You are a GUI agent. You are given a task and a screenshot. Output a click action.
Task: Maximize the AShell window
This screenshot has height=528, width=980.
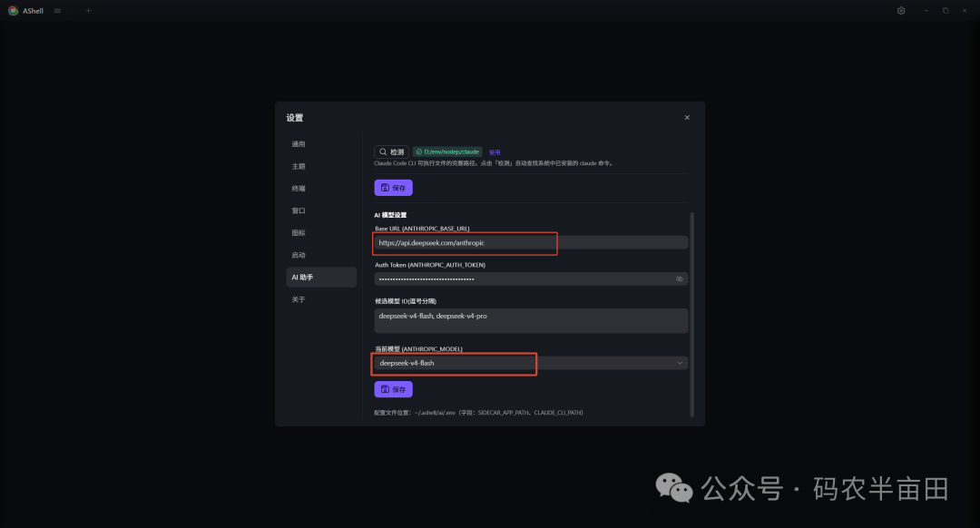click(946, 11)
